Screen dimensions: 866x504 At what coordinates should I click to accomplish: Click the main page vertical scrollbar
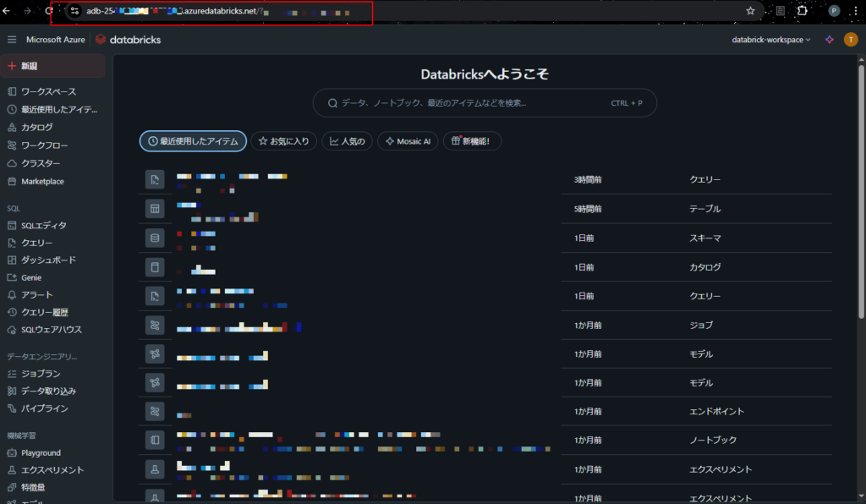tap(861, 192)
